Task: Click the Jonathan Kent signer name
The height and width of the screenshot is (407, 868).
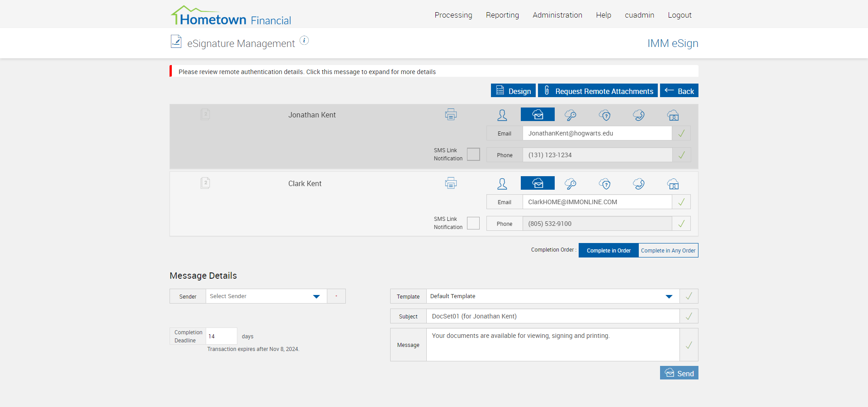Action: [x=312, y=115]
